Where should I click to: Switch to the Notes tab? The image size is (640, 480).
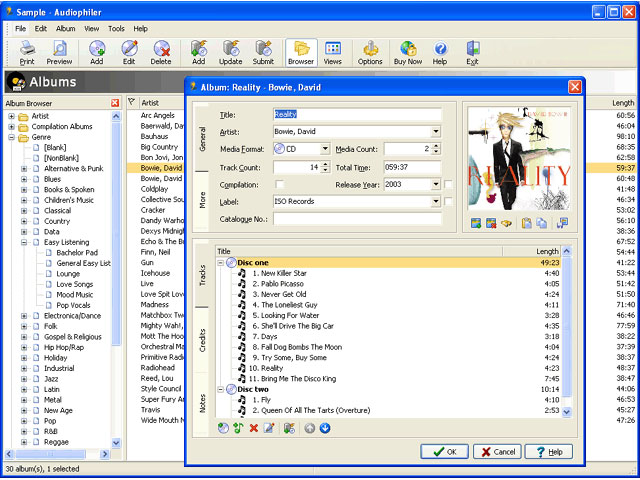pyautogui.click(x=202, y=403)
